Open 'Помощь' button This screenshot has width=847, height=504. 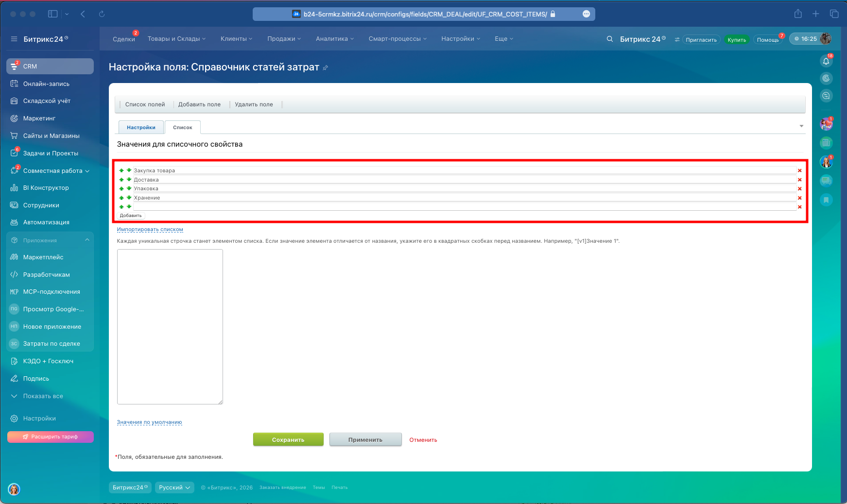click(768, 40)
